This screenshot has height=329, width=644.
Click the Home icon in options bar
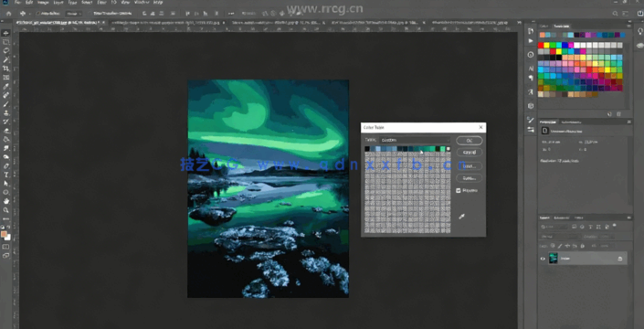[8, 13]
